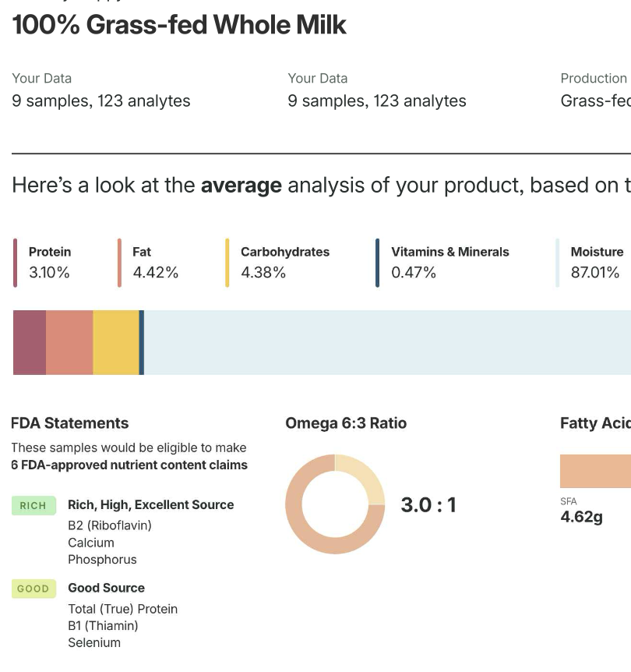
Task: Click the 100% Grass-fed Whole Milk title
Action: (179, 25)
